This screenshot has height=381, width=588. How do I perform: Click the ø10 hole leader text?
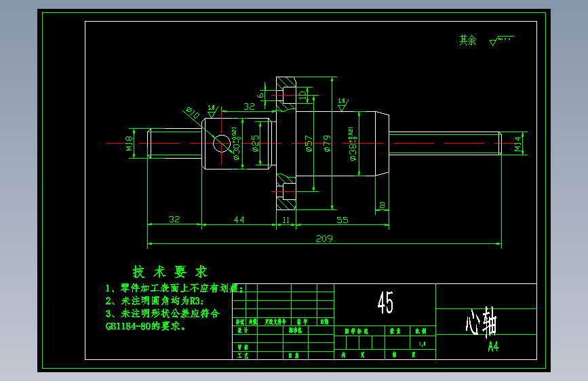[193, 113]
